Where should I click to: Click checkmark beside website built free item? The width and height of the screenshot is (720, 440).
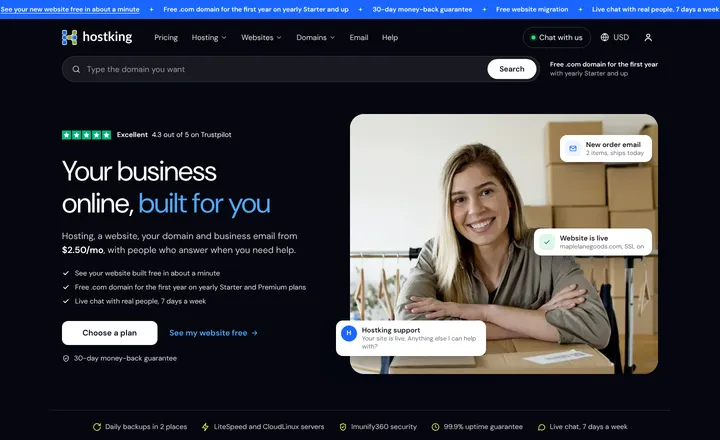[x=66, y=273]
